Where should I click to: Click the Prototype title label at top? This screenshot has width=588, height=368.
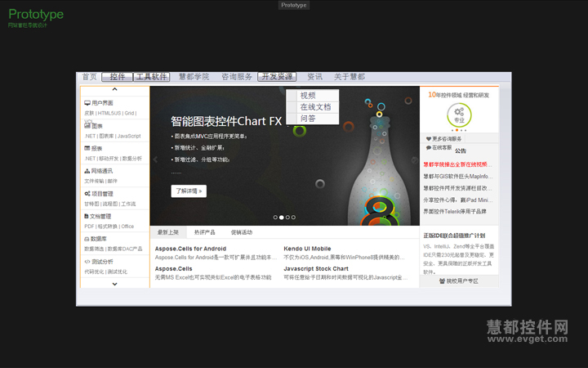294,5
